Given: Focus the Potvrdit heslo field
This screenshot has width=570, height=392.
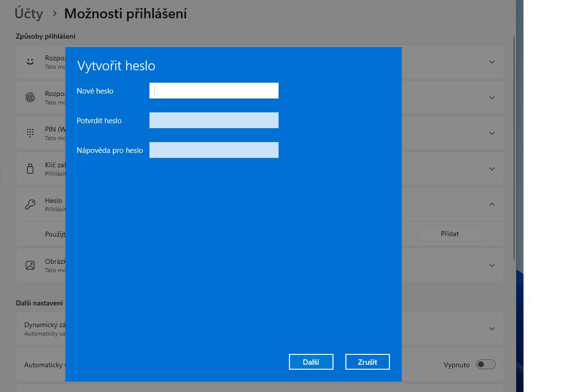Looking at the screenshot, I should [x=214, y=120].
